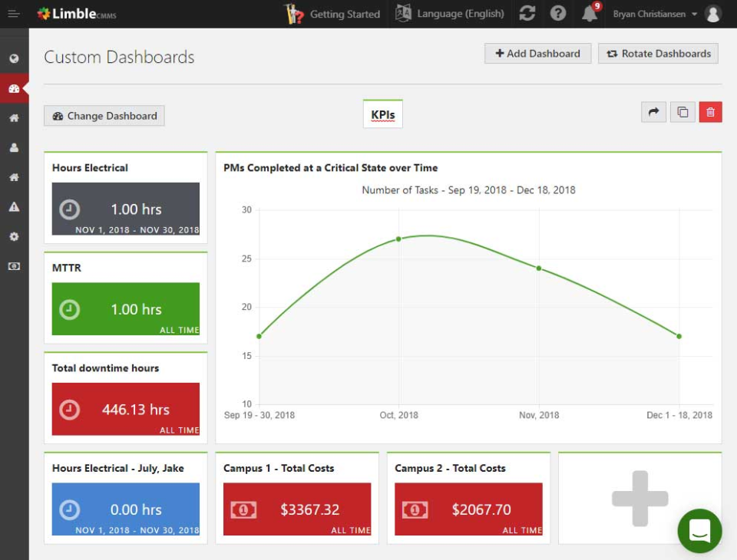Click the Add Dashboard button
Viewport: 737px width, 560px height.
click(x=537, y=53)
